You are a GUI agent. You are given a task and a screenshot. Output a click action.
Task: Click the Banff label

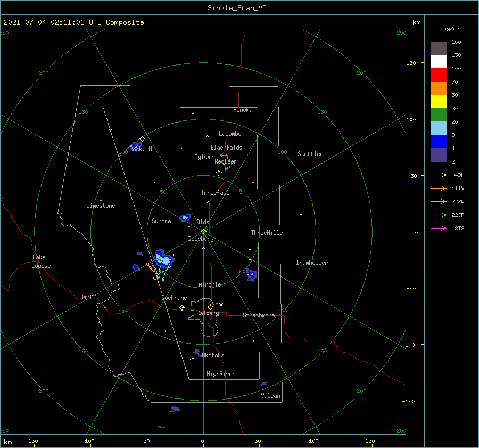[x=88, y=297]
